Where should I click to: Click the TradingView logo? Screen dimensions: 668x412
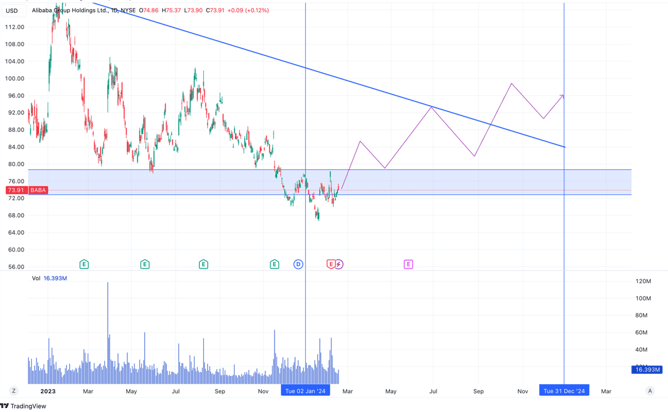pyautogui.click(x=23, y=406)
